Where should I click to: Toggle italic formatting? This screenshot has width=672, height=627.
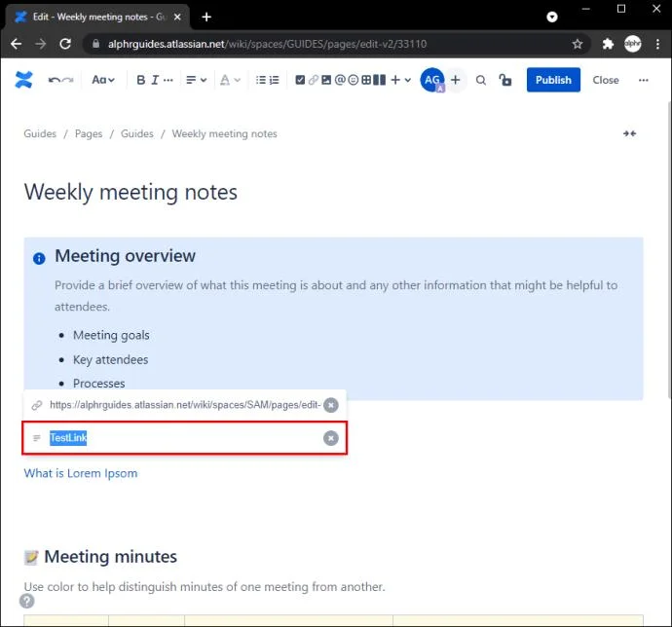point(156,80)
